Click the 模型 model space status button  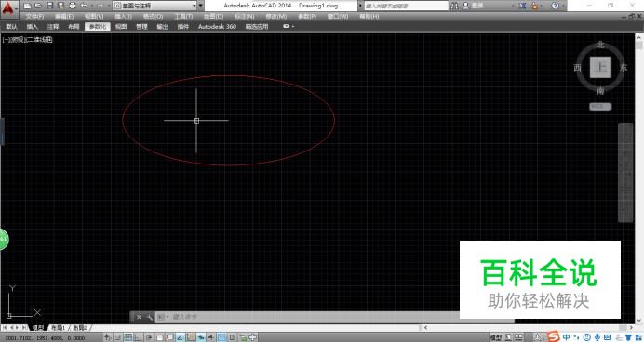pyautogui.click(x=496, y=337)
